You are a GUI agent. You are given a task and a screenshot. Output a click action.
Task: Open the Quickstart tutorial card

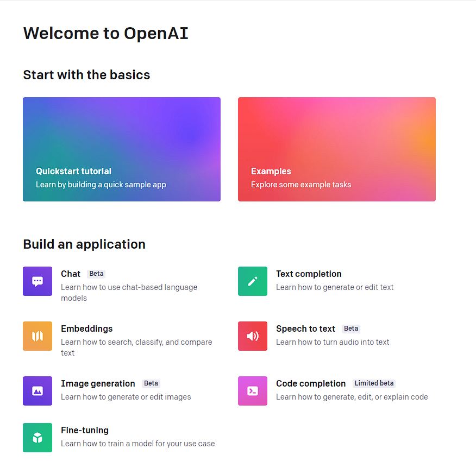coord(122,149)
